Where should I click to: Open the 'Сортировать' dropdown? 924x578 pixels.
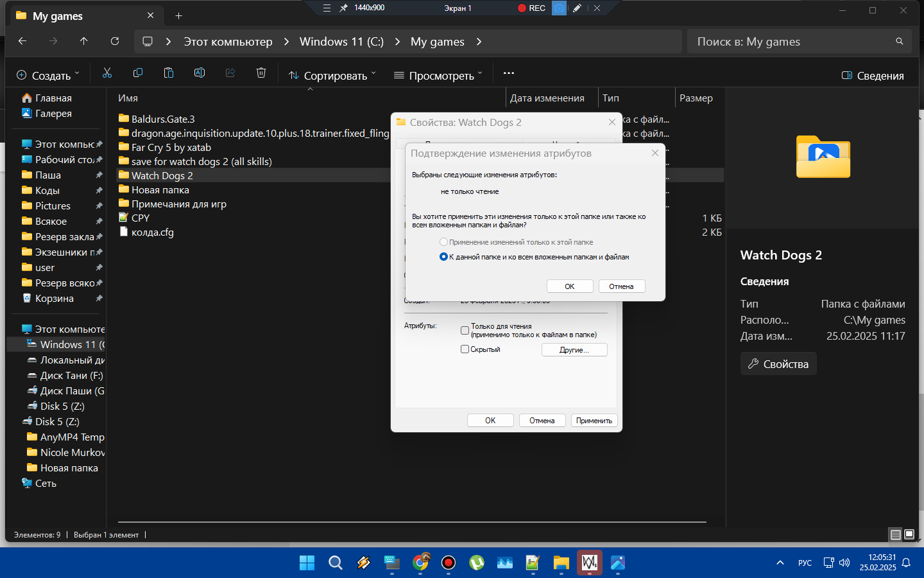tap(332, 75)
